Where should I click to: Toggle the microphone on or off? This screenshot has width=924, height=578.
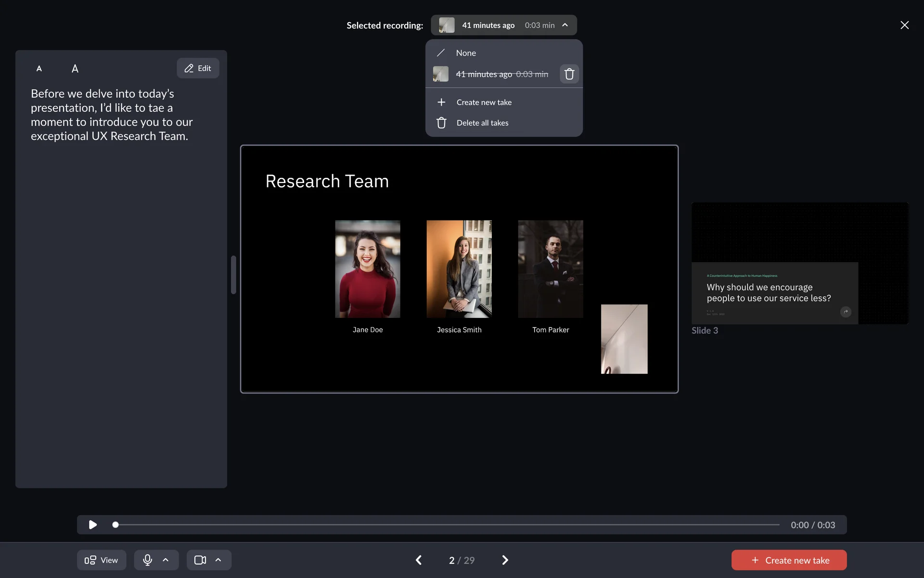tap(148, 560)
